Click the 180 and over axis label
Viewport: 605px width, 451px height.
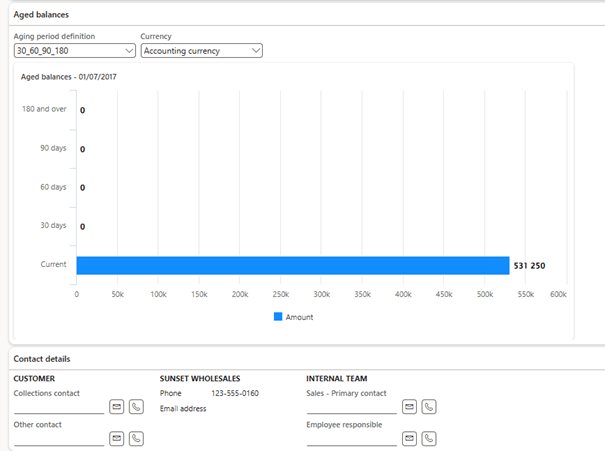(44, 109)
